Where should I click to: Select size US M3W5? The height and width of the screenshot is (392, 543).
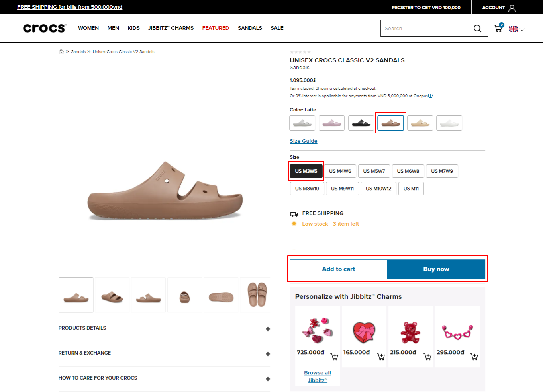(306, 171)
